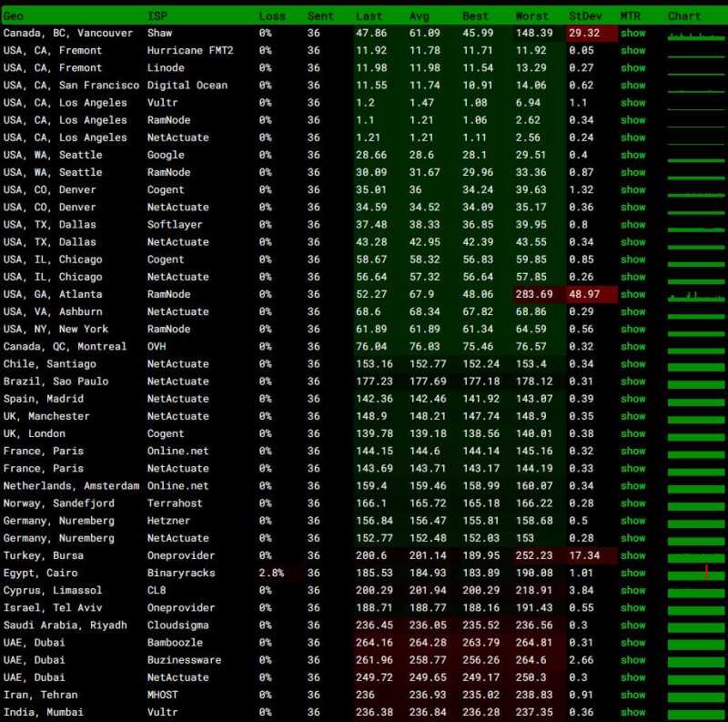Image resolution: width=728 pixels, height=722 pixels.
Task: Select the 177.23 last value for Sao Paulo
Action: [x=374, y=381]
